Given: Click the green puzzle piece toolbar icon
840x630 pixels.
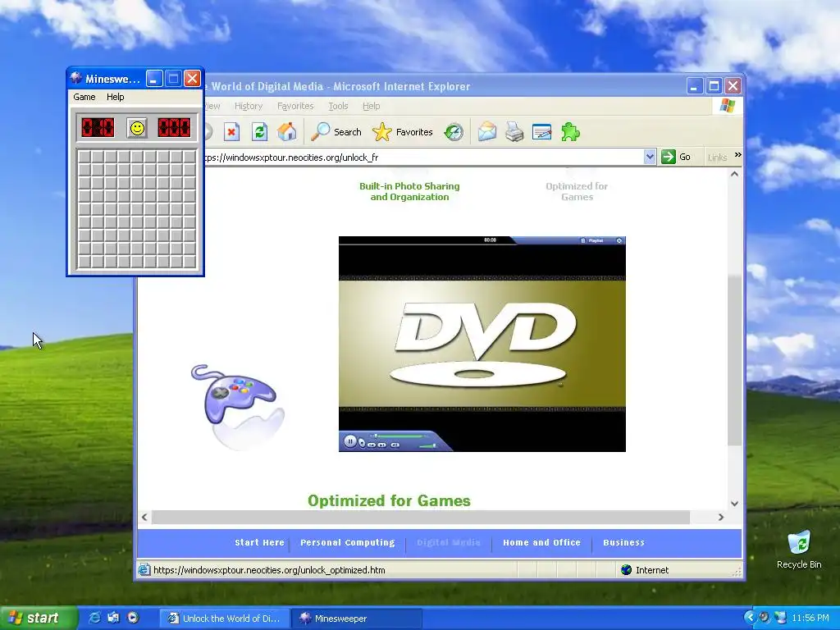Looking at the screenshot, I should tap(571, 132).
